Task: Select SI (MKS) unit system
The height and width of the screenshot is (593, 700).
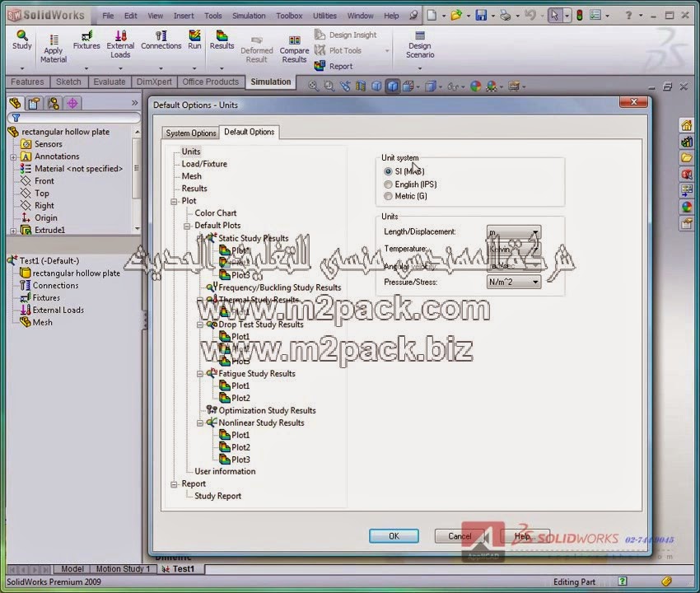Action: pyautogui.click(x=388, y=171)
